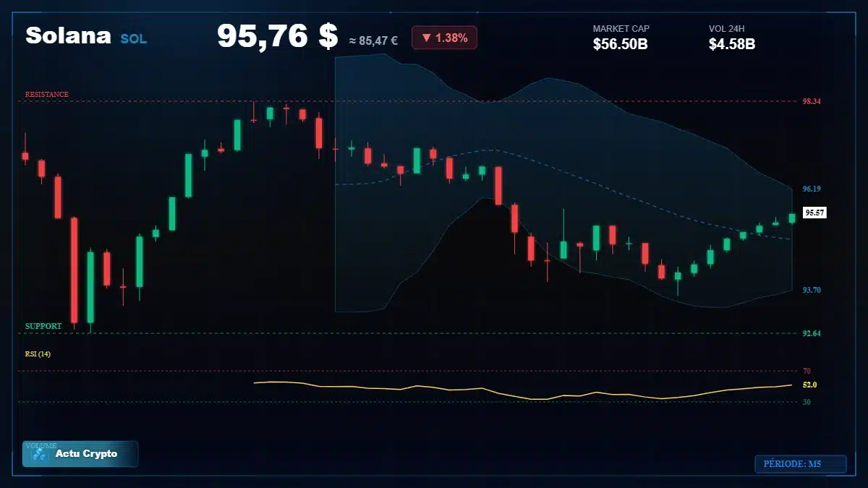The image size is (868, 488).
Task: Click the SOL ticker symbol
Action: tap(134, 39)
